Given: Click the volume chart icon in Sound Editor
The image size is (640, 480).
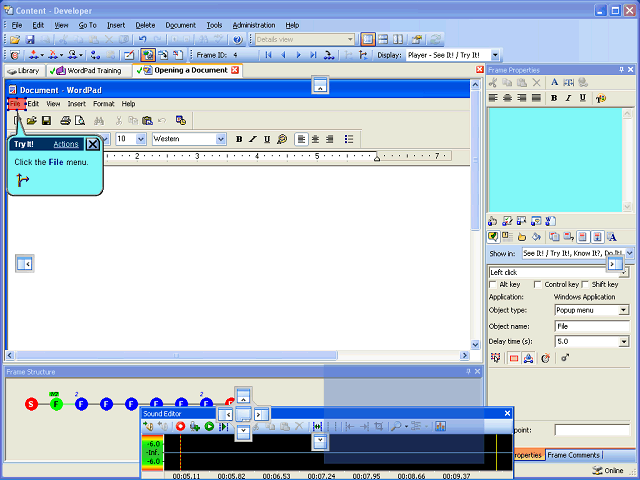Looking at the screenshot, I should (x=440, y=427).
